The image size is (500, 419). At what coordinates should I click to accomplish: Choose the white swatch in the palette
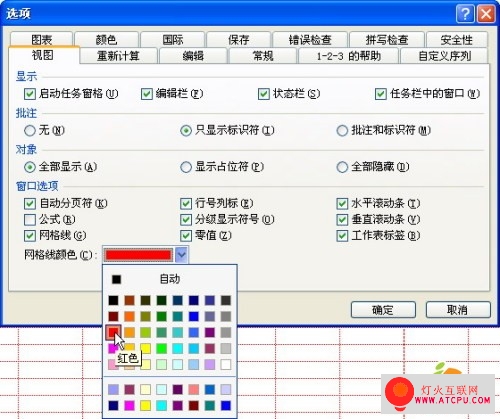pyautogui.click(x=226, y=364)
